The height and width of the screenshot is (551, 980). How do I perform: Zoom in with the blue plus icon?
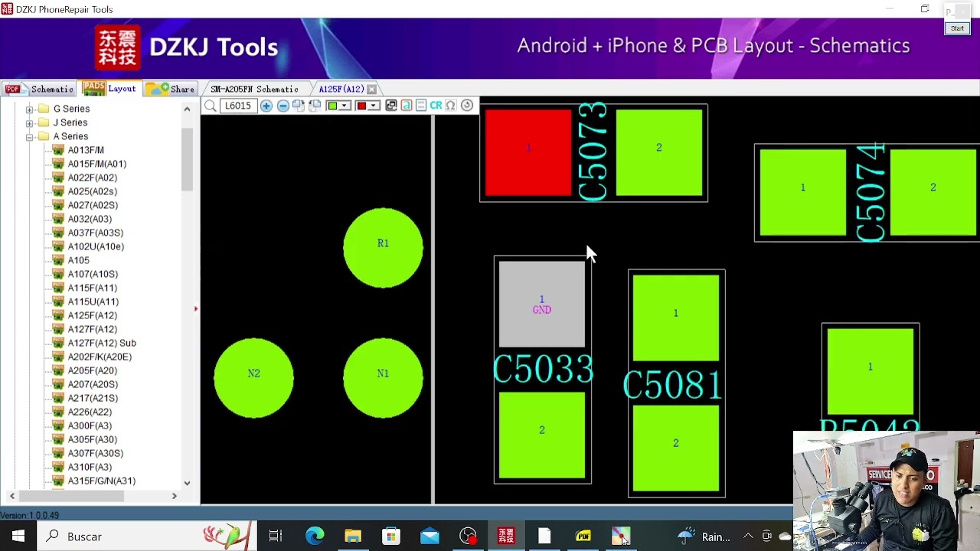tap(266, 106)
